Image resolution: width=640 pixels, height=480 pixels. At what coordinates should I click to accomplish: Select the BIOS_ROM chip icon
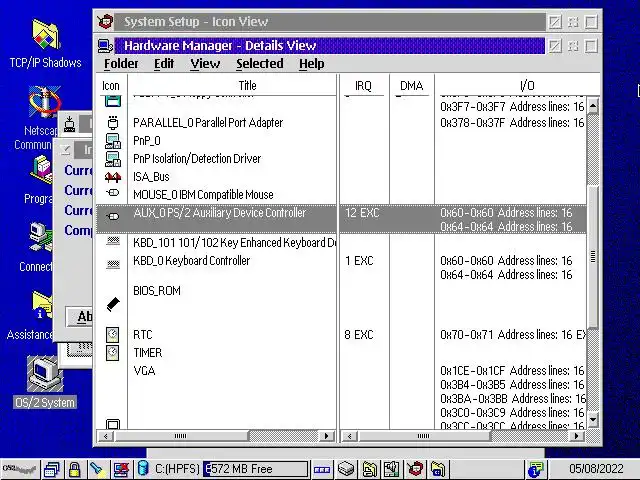113,304
